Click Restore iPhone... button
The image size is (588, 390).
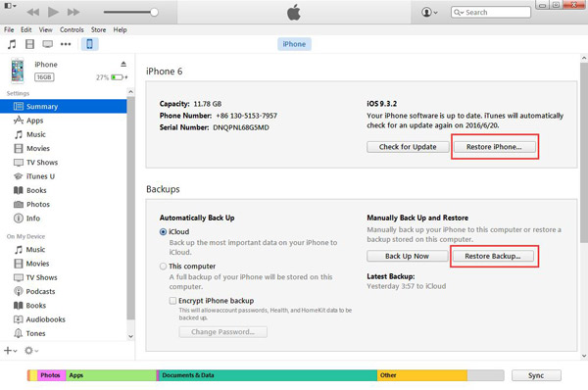pos(494,147)
